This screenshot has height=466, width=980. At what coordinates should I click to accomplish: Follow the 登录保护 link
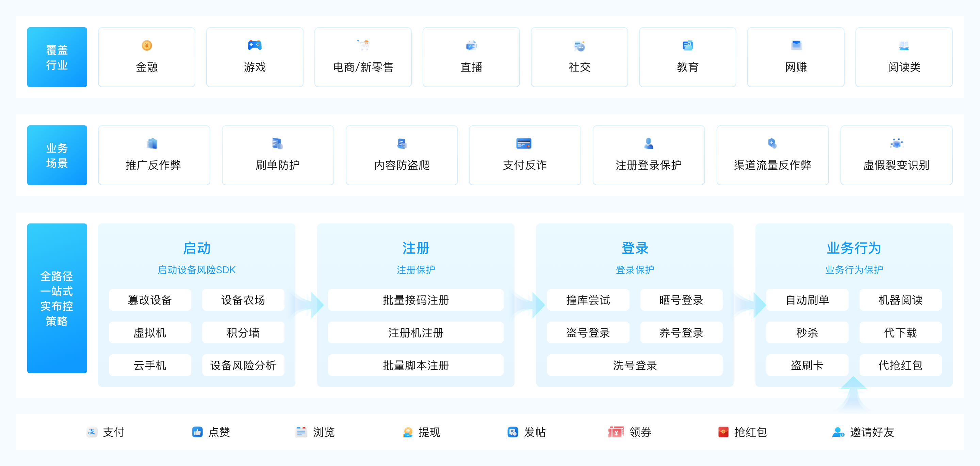pos(635,270)
